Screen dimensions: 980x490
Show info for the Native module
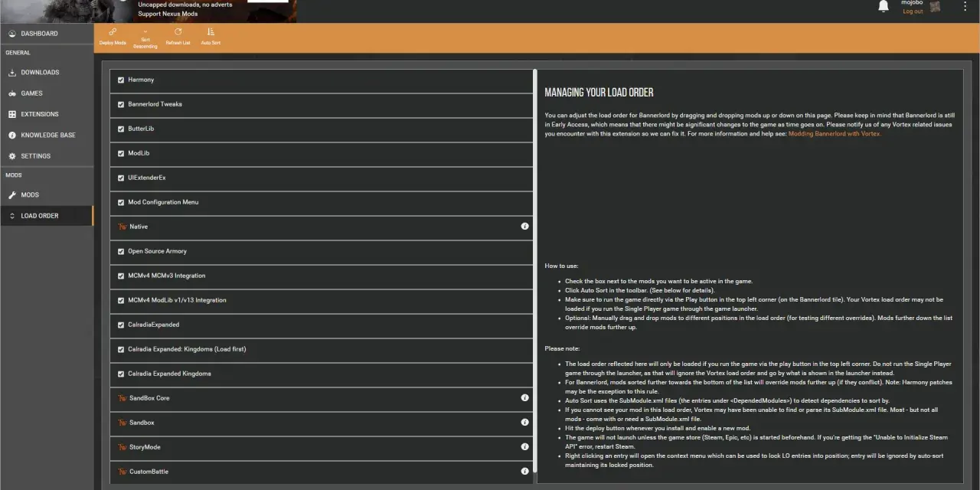tap(524, 227)
